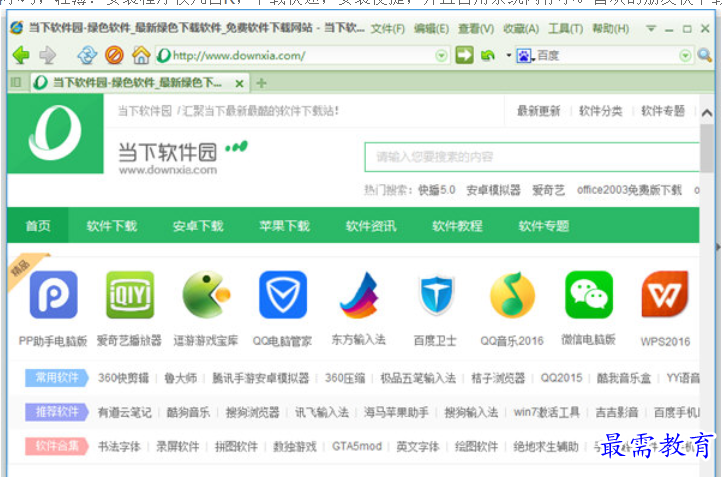The width and height of the screenshot is (722, 477).
Task: Open the 查看(V) menu
Action: pos(476,29)
